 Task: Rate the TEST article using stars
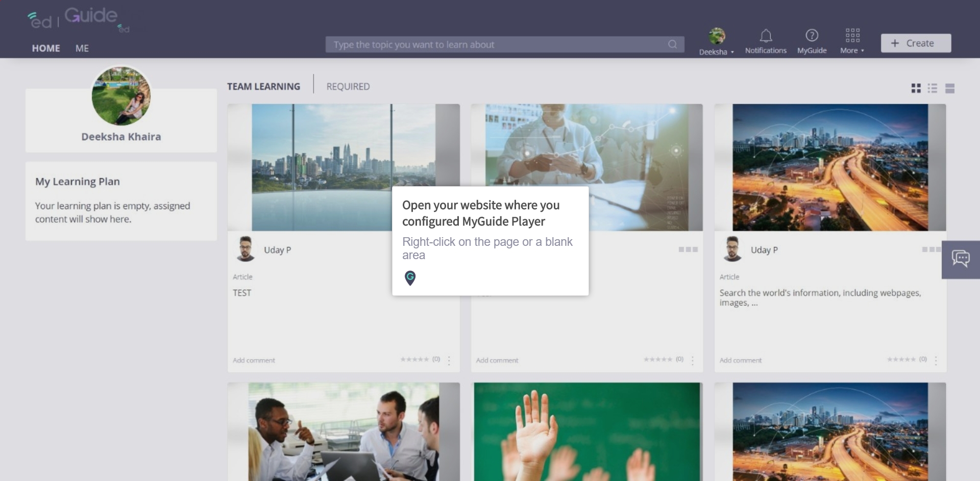click(x=414, y=359)
